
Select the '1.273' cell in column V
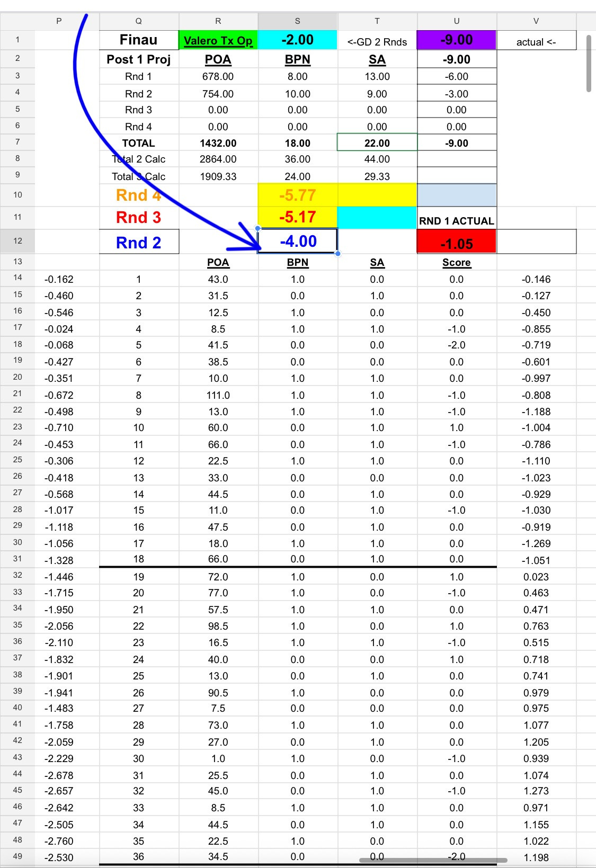point(536,791)
